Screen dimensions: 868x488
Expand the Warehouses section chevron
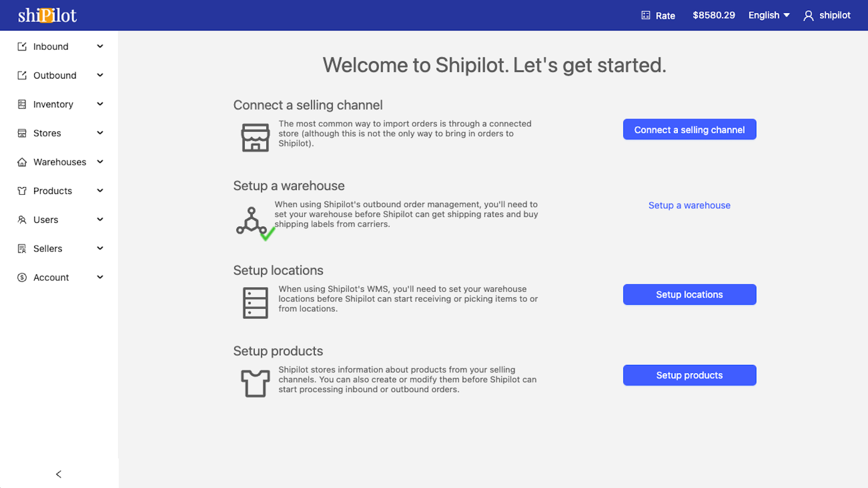(x=100, y=162)
